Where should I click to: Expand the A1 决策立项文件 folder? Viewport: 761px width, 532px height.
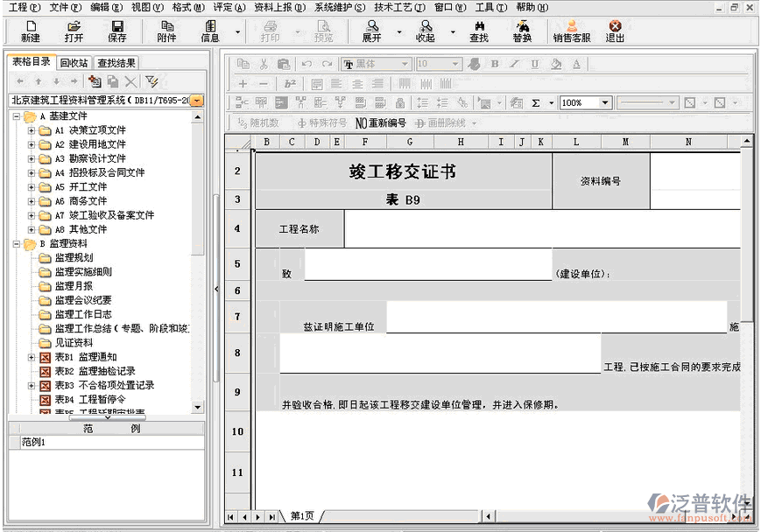(32, 130)
